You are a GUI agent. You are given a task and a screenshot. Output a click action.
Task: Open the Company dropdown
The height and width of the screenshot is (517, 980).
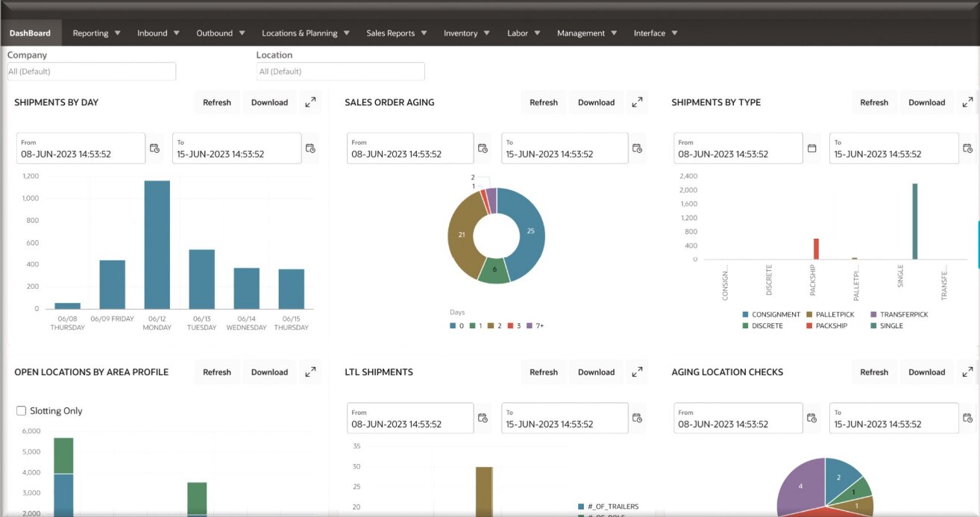pyautogui.click(x=92, y=72)
